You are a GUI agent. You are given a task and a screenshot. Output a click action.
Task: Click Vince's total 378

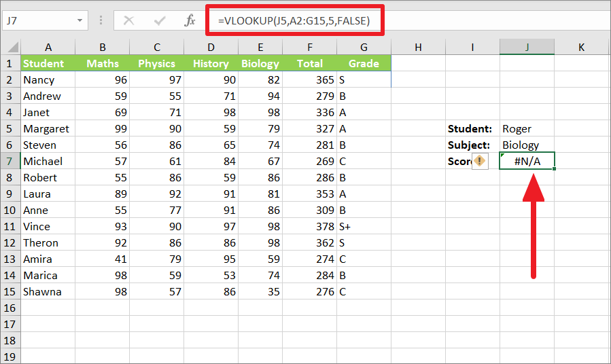(x=310, y=227)
